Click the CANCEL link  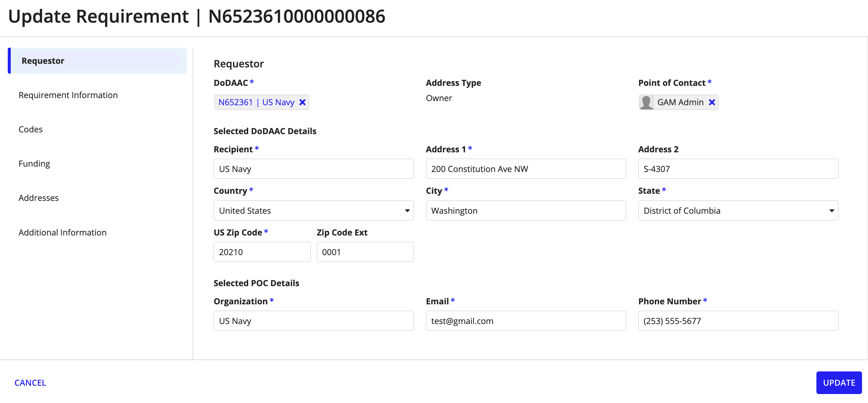pos(30,383)
